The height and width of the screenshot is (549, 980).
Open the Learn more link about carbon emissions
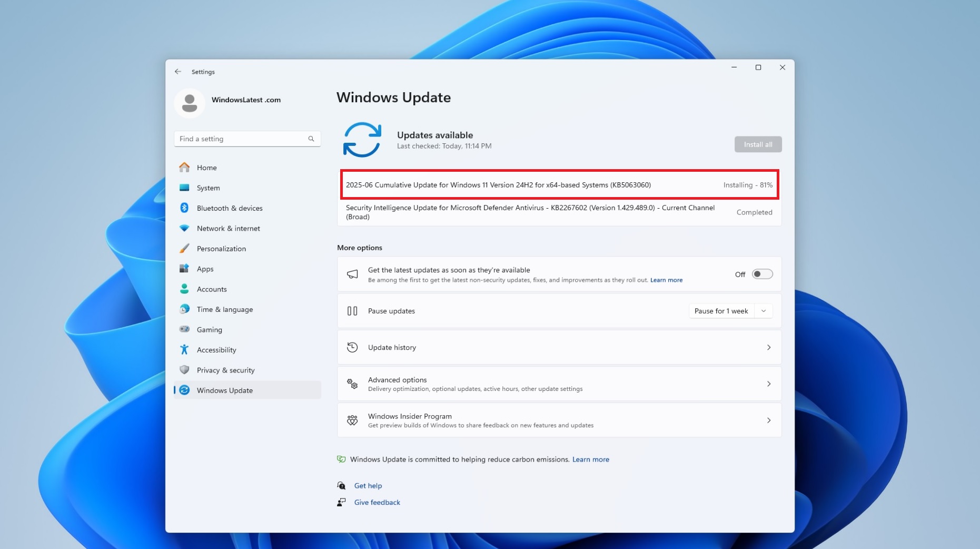pyautogui.click(x=591, y=459)
